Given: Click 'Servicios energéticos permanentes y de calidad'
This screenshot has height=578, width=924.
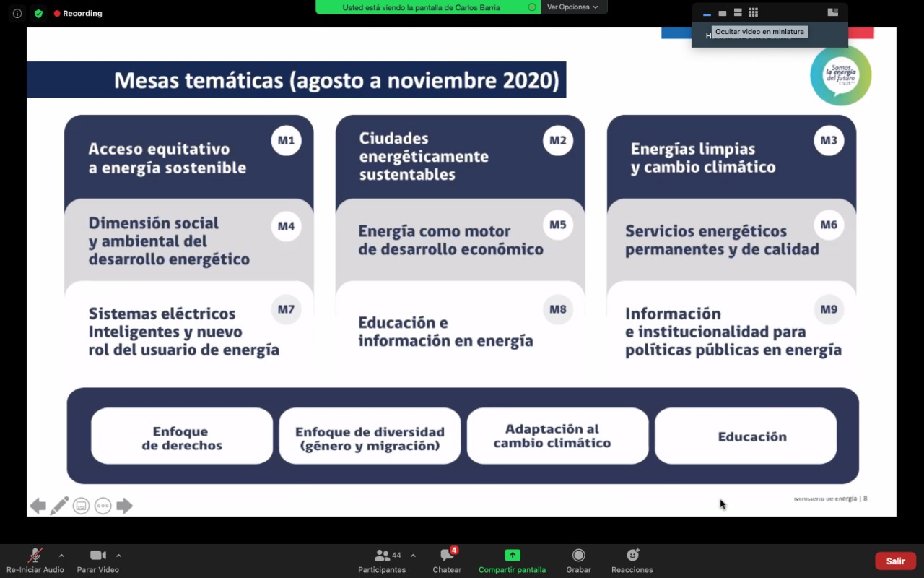Looking at the screenshot, I should point(722,240).
